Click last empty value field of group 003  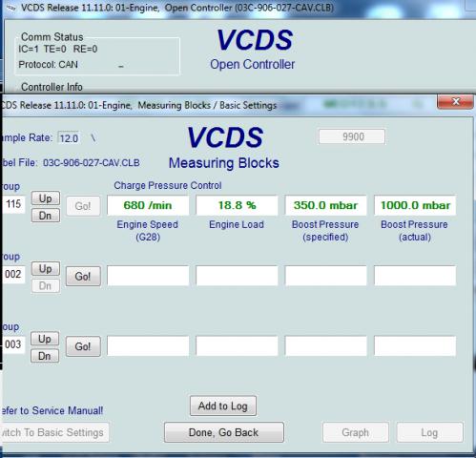415,346
